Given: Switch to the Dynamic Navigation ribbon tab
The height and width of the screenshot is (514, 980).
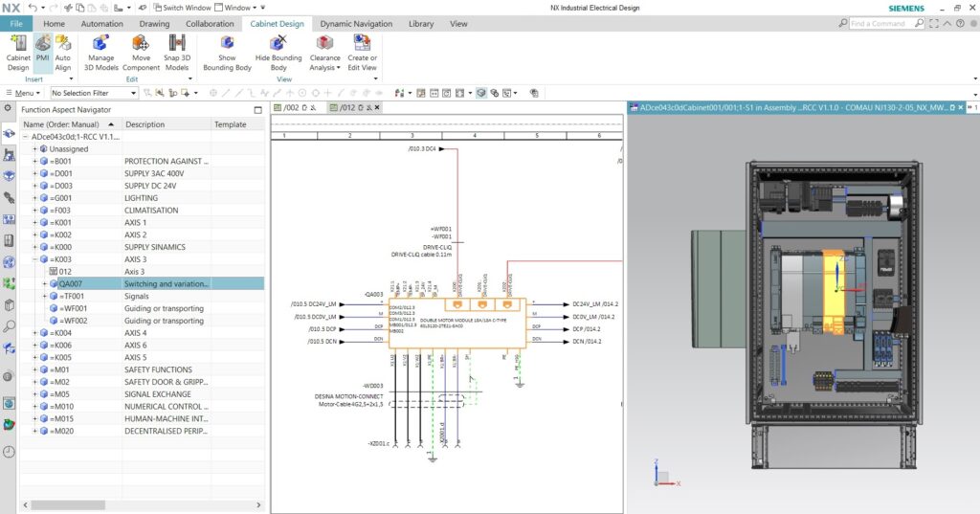Looking at the screenshot, I should 356,24.
